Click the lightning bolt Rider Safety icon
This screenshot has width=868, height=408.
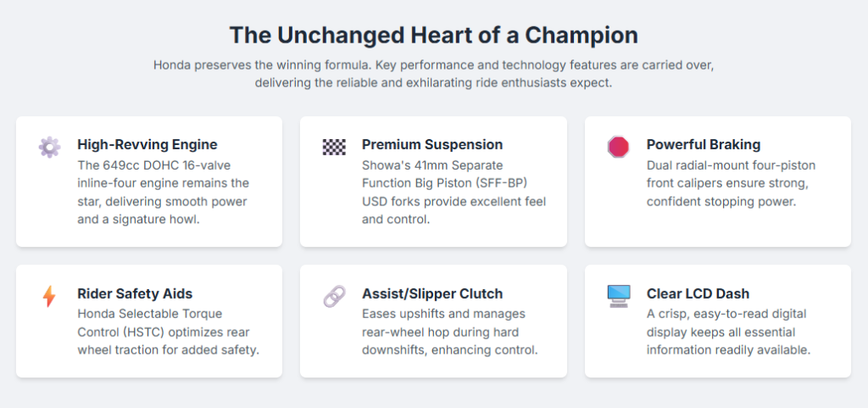click(x=49, y=296)
